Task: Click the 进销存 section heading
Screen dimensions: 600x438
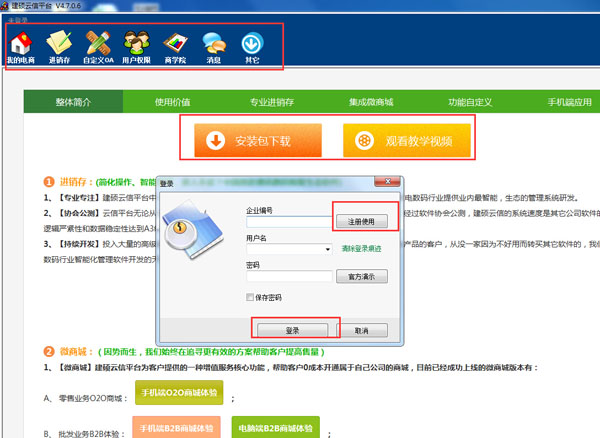Action: click(77, 182)
